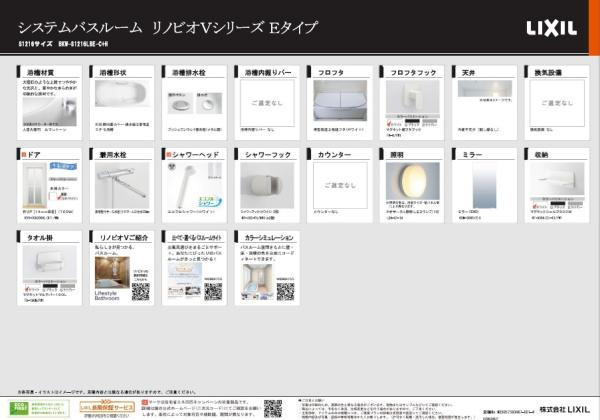Click the door image in ドア card

pos(35,185)
